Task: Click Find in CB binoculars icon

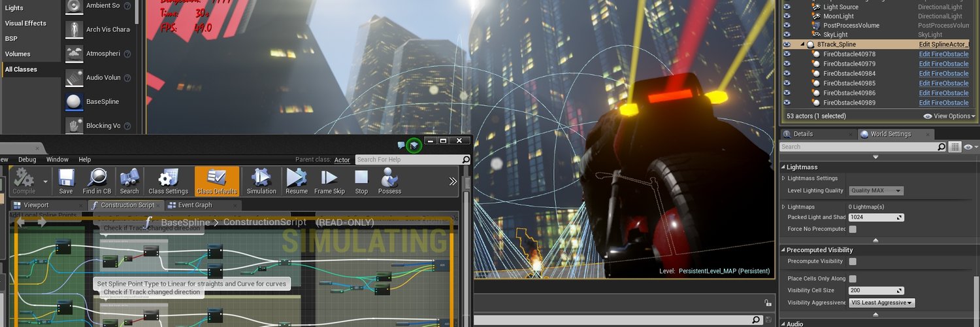Action: 97,181
